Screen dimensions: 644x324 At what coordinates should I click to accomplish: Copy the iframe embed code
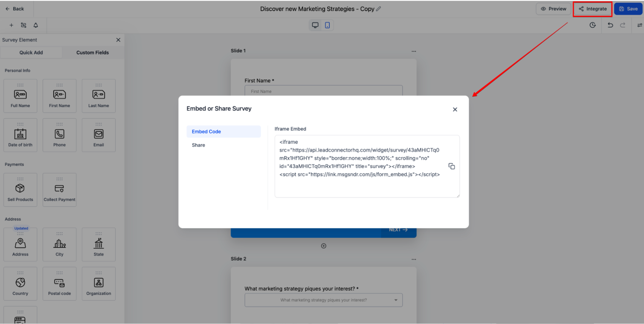452,166
